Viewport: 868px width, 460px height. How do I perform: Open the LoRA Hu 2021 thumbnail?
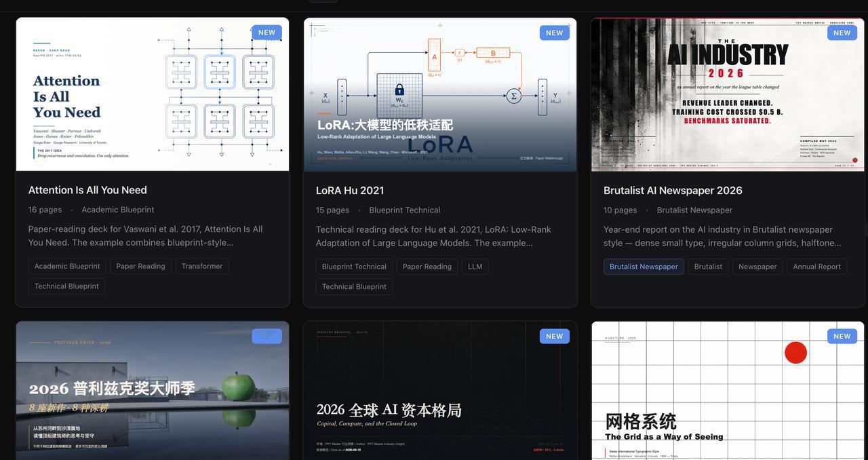tap(440, 94)
